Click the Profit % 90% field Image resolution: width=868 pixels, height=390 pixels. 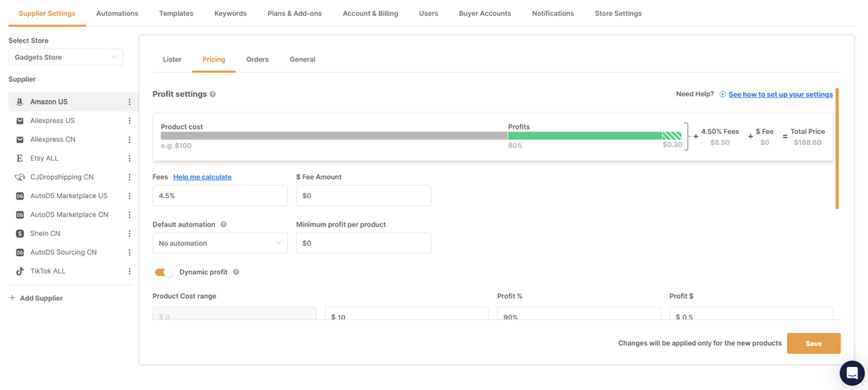tap(579, 313)
